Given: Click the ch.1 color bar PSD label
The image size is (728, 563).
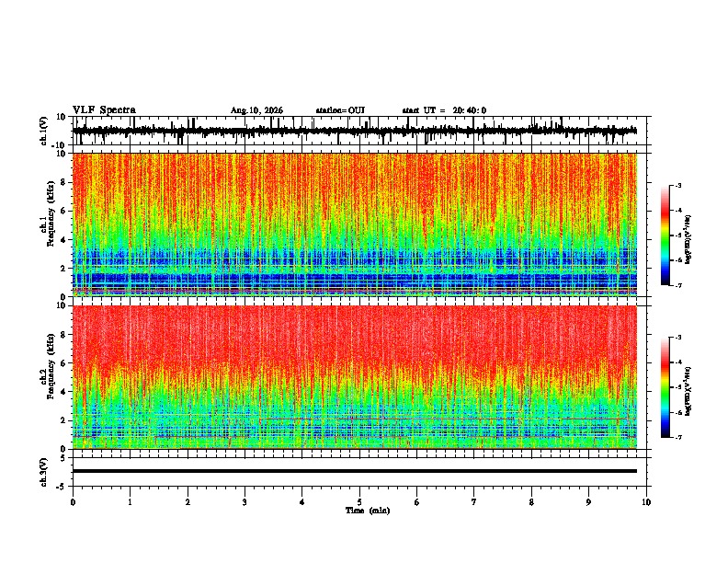Looking at the screenshot, I should coord(688,239).
